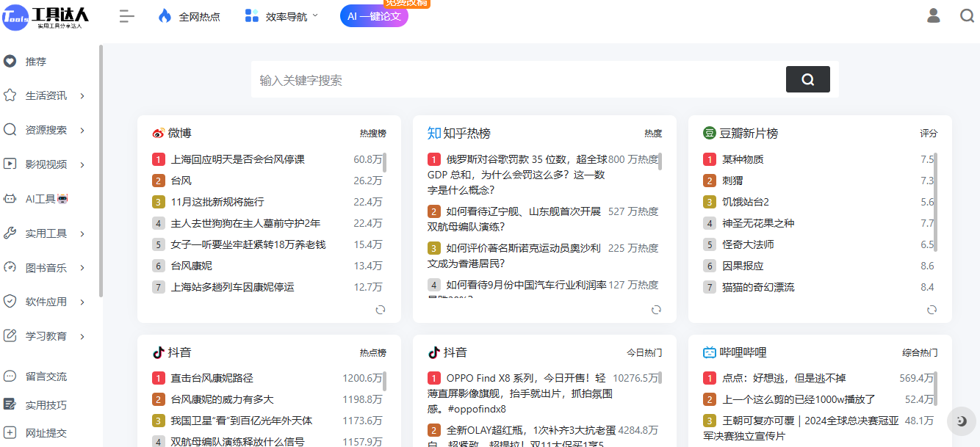
Task: Open 全网热点 in top navigation
Action: tap(189, 16)
